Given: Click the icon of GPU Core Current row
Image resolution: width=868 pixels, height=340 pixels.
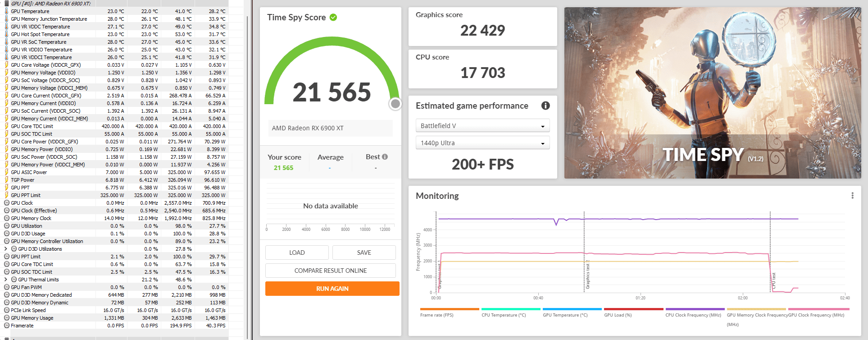Looking at the screenshot, I should [6, 96].
